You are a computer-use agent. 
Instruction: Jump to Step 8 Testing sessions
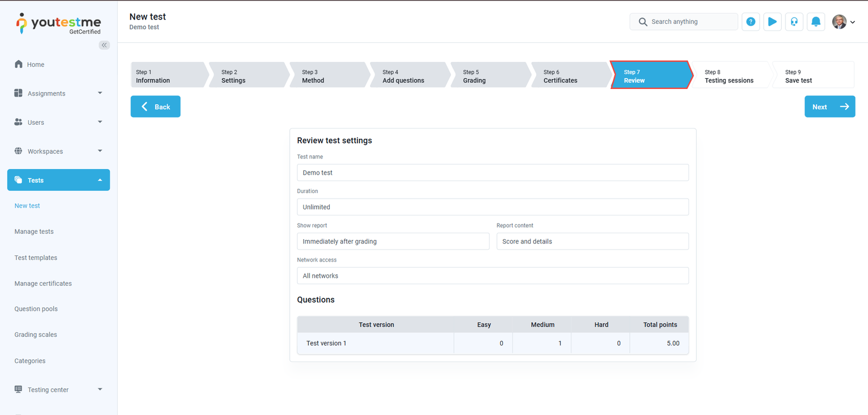pyautogui.click(x=729, y=76)
